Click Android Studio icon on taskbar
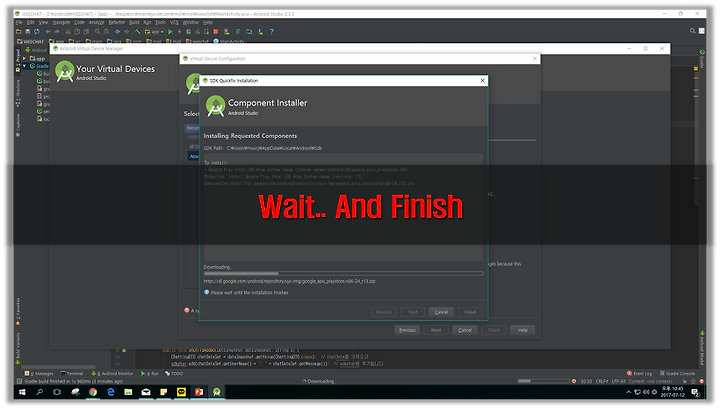Viewport: 720px width, 409px height. [x=217, y=392]
